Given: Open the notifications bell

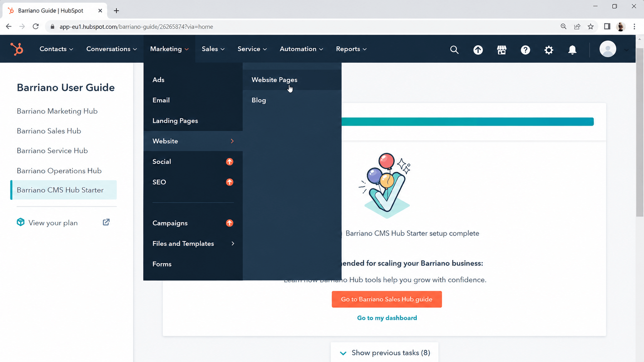Looking at the screenshot, I should [572, 50].
